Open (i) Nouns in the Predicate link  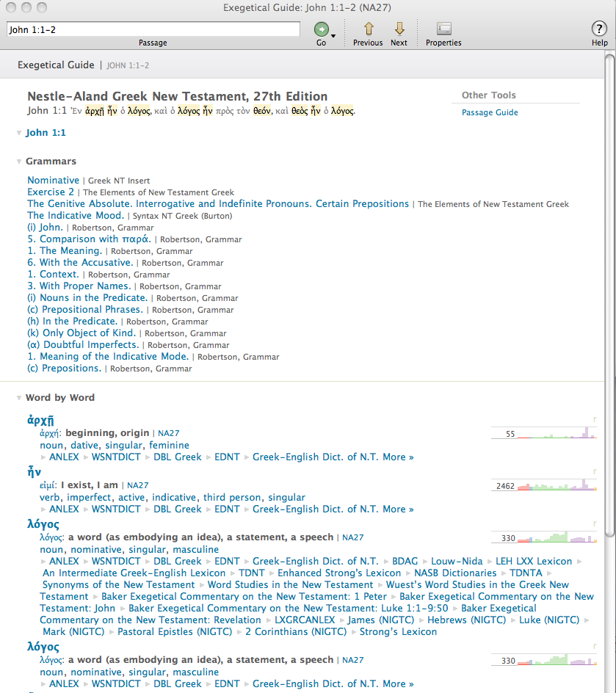[87, 298]
